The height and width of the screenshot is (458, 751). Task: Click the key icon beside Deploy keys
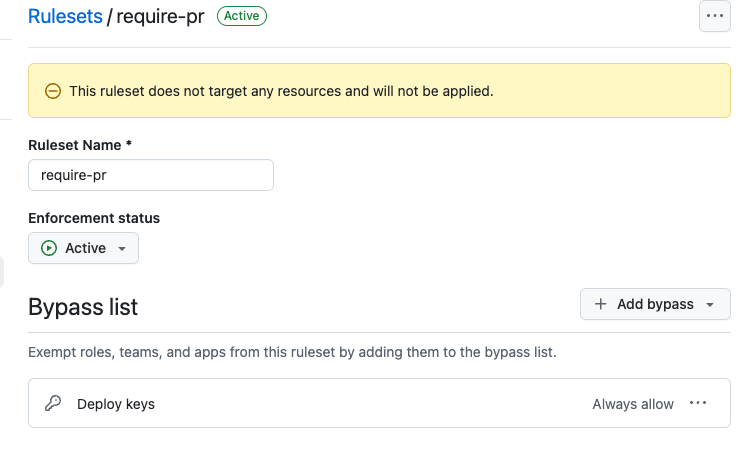[54, 404]
